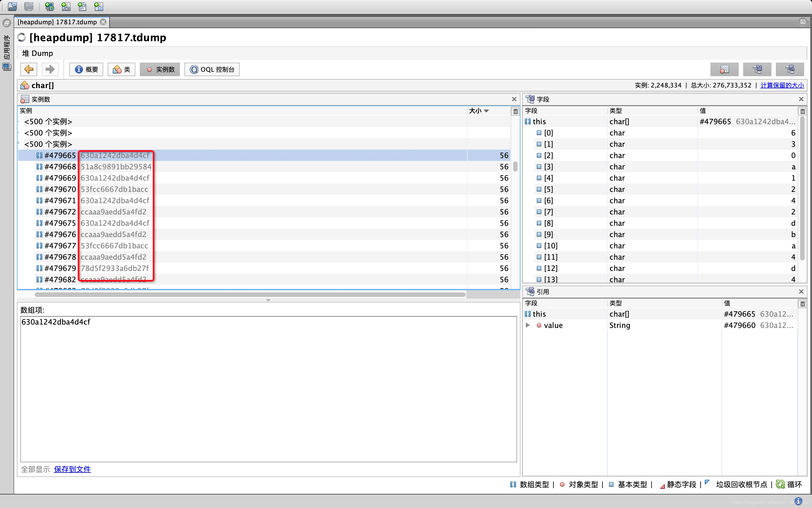Open the 概要 summary view
Image resolution: width=812 pixels, height=508 pixels.
point(86,69)
